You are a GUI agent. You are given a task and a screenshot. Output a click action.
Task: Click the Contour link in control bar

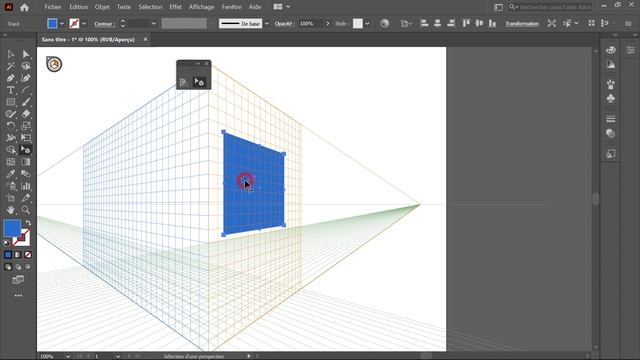point(103,24)
